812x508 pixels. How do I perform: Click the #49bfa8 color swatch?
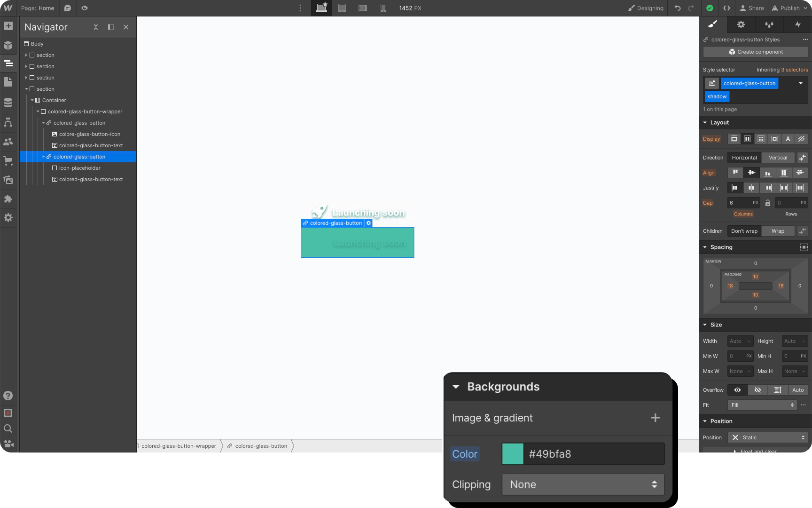click(x=512, y=453)
